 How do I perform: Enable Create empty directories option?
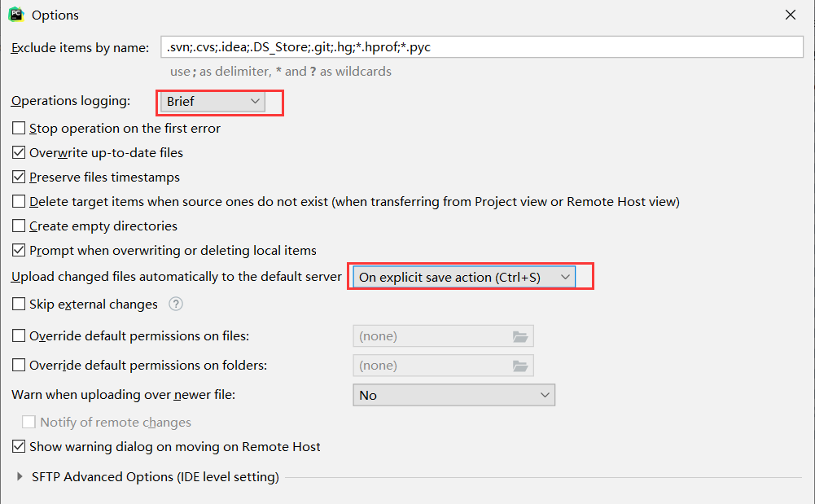(x=20, y=226)
